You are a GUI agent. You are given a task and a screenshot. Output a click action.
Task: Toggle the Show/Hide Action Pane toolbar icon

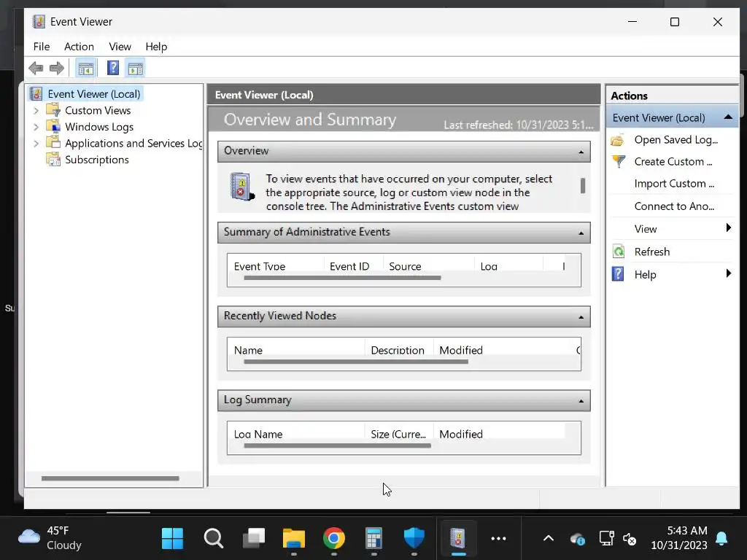(135, 69)
